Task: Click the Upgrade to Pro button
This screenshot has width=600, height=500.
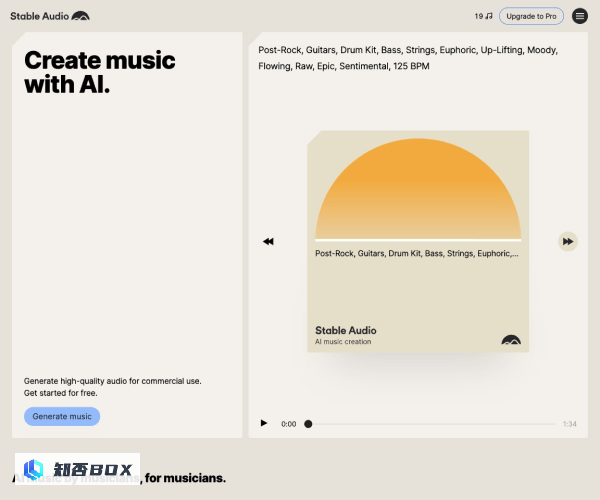Action: (531, 16)
